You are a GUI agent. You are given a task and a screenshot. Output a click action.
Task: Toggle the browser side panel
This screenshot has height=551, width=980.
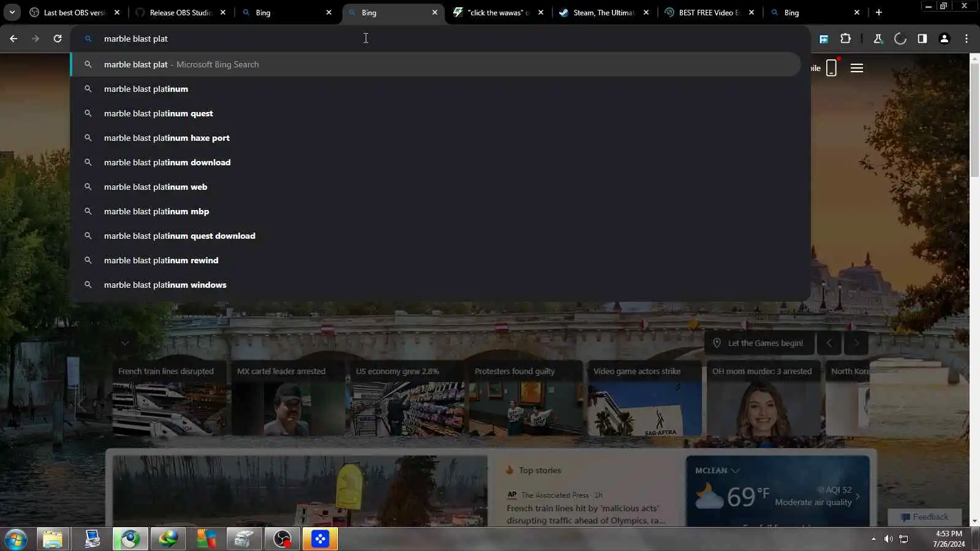pyautogui.click(x=922, y=39)
